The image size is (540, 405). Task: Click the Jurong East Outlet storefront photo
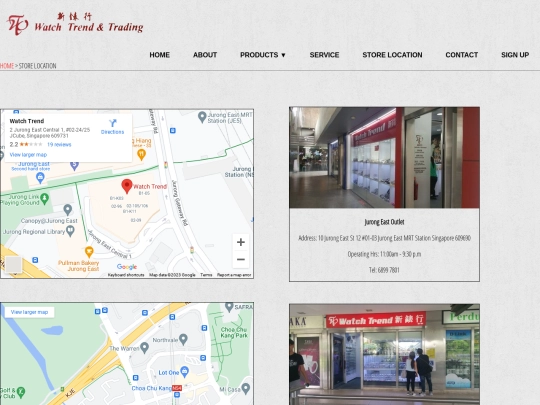pyautogui.click(x=384, y=157)
